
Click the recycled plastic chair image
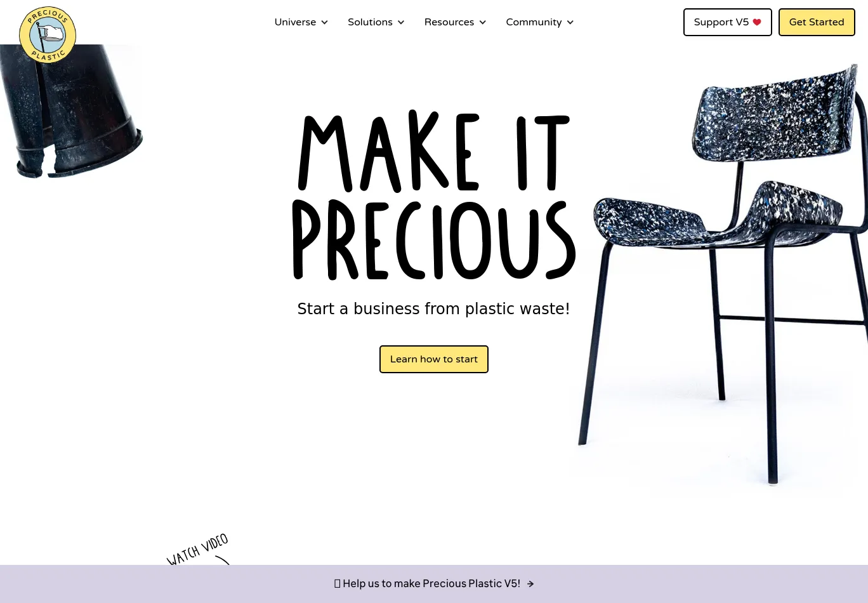(723, 273)
